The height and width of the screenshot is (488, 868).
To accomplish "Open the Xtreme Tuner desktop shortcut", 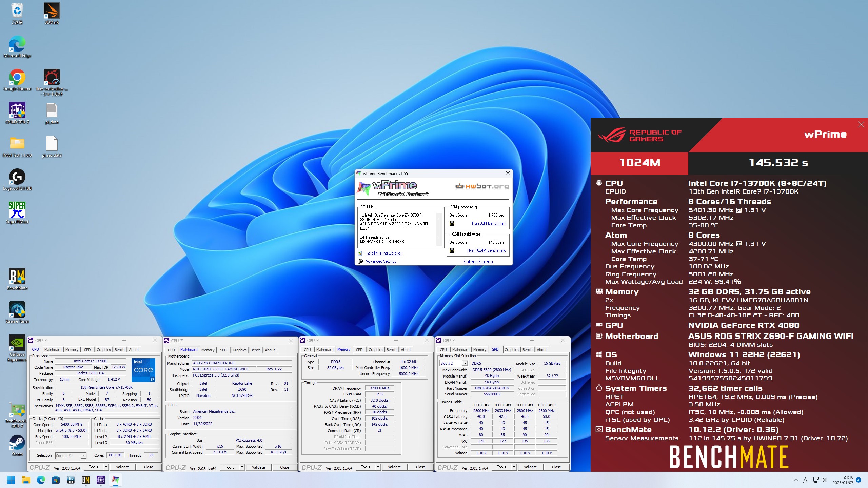I will [17, 312].
